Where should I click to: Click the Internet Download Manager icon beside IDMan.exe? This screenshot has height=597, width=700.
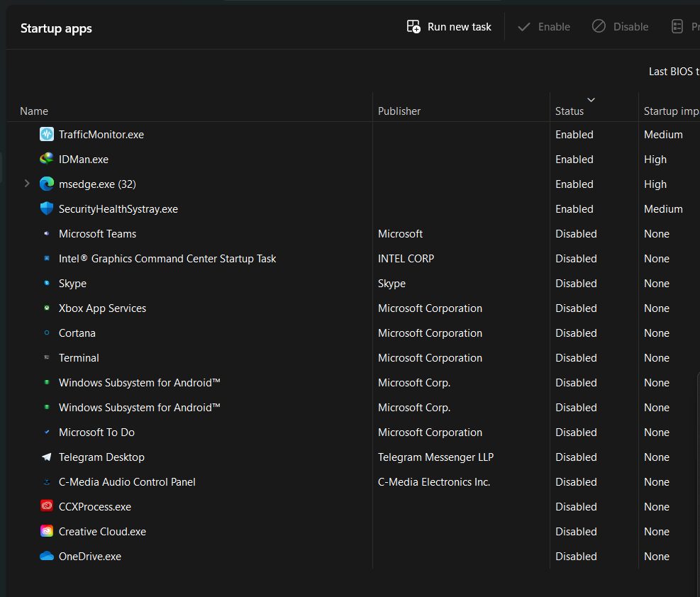pos(46,159)
